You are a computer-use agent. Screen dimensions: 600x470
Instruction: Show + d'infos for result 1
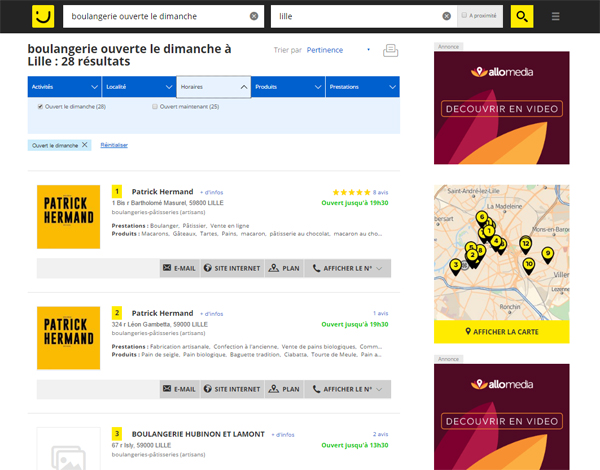[x=212, y=193]
